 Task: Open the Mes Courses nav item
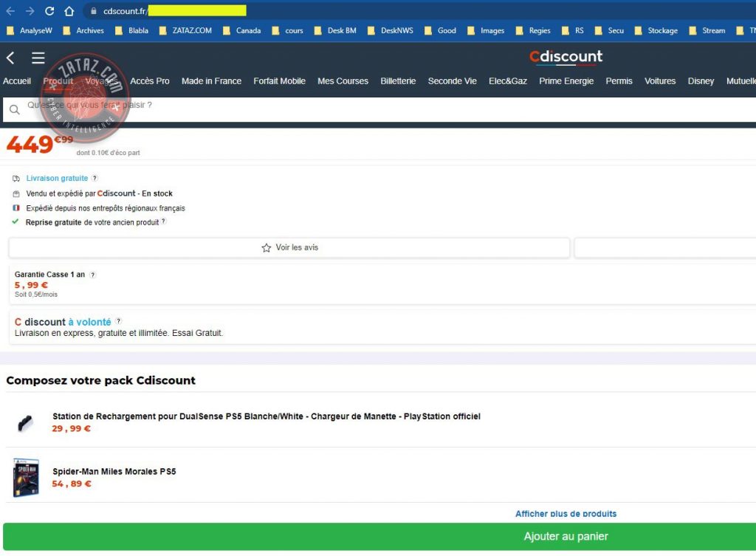[343, 81]
